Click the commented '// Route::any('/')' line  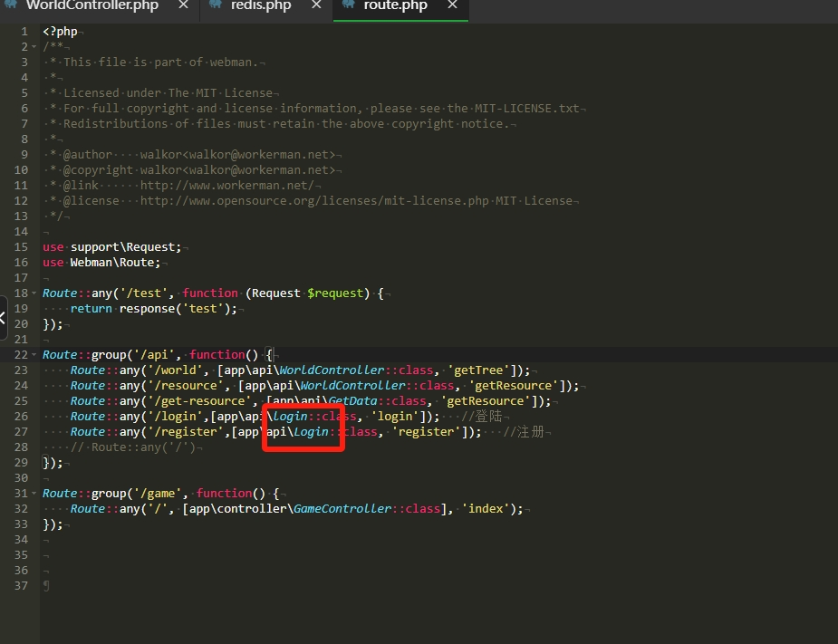pyautogui.click(x=133, y=447)
